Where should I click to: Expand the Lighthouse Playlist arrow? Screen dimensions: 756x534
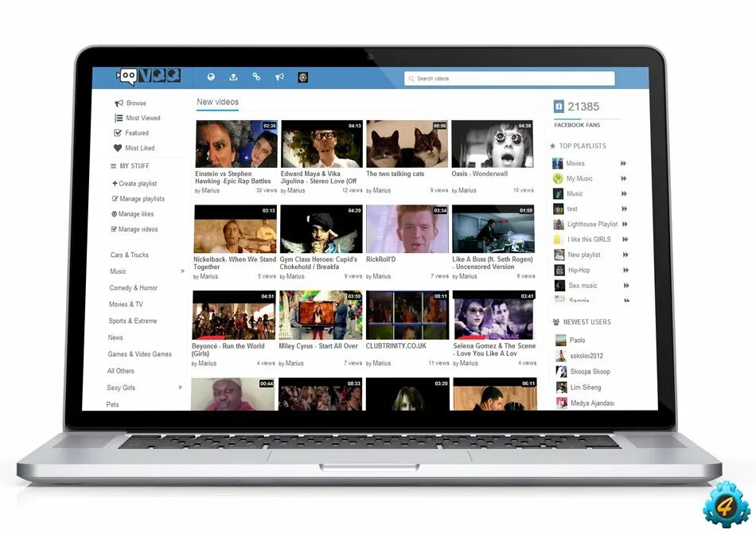625,224
